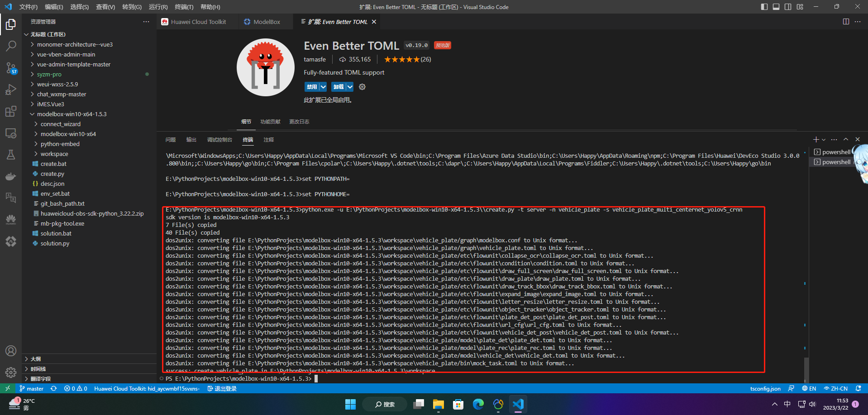The height and width of the screenshot is (415, 868).
Task: Open Explorer panel more actions menu
Action: (x=146, y=22)
